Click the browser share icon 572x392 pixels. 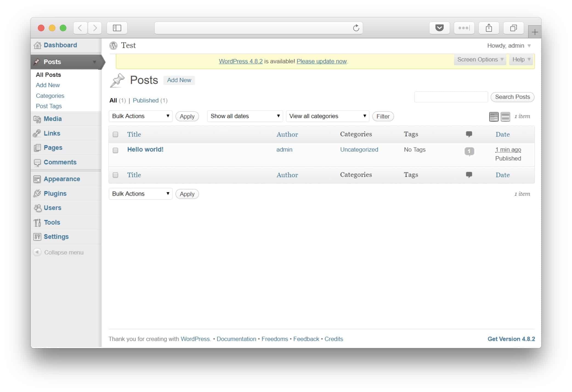[489, 28]
